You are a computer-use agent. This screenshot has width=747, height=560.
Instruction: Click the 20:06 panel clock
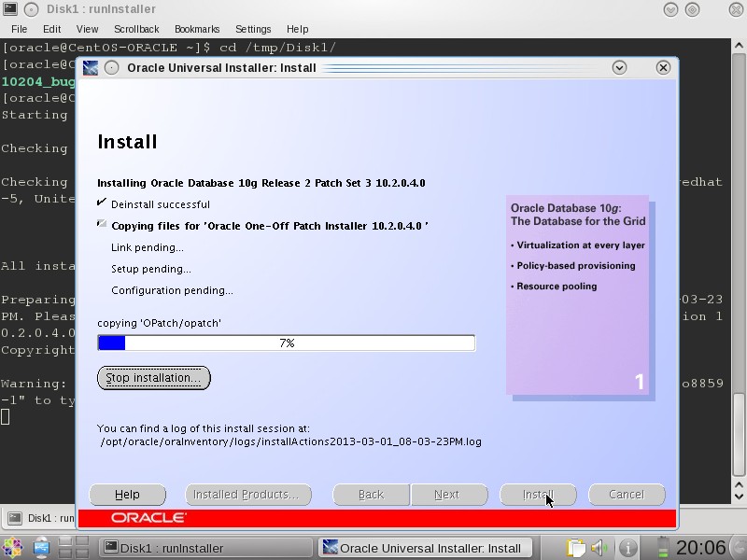pyautogui.click(x=700, y=548)
